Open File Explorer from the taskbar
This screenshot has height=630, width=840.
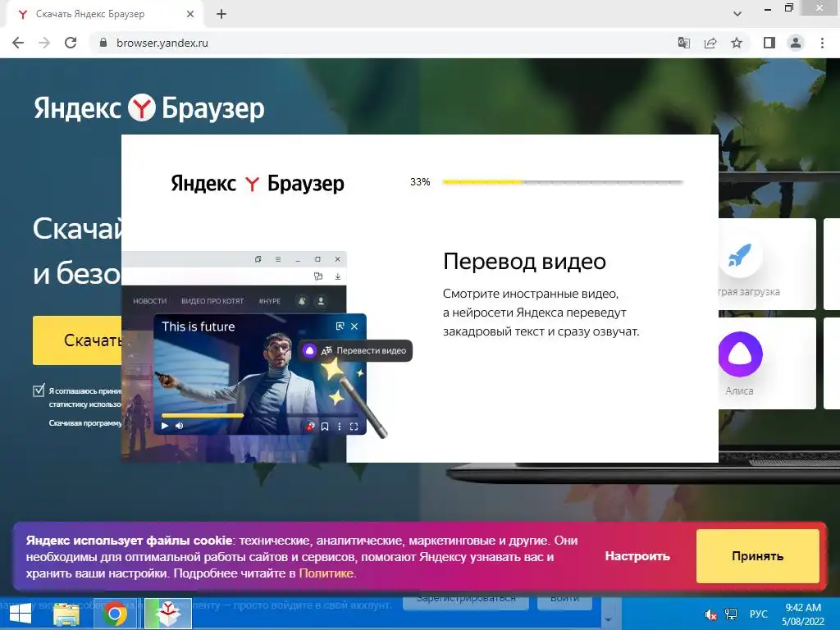(x=67, y=614)
